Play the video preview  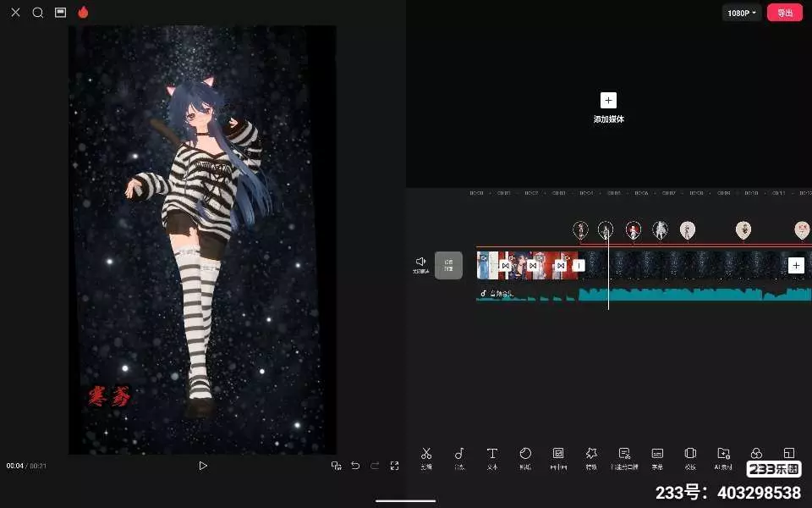tap(203, 466)
